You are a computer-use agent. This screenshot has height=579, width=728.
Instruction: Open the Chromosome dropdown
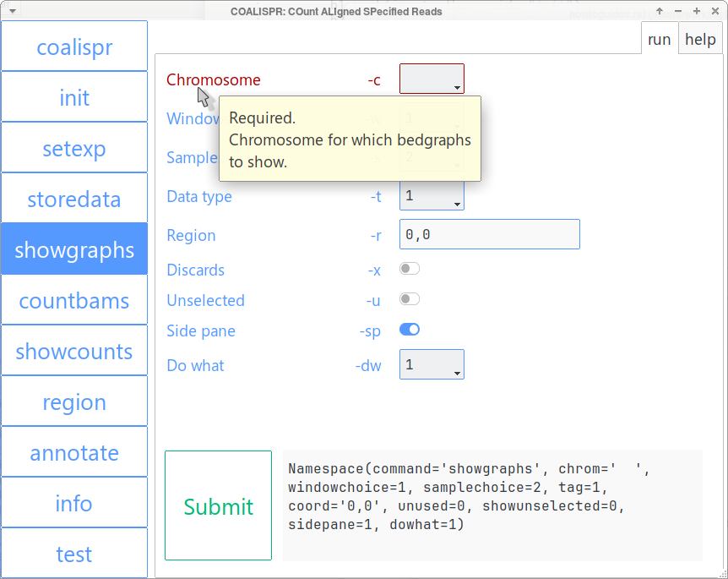432,79
